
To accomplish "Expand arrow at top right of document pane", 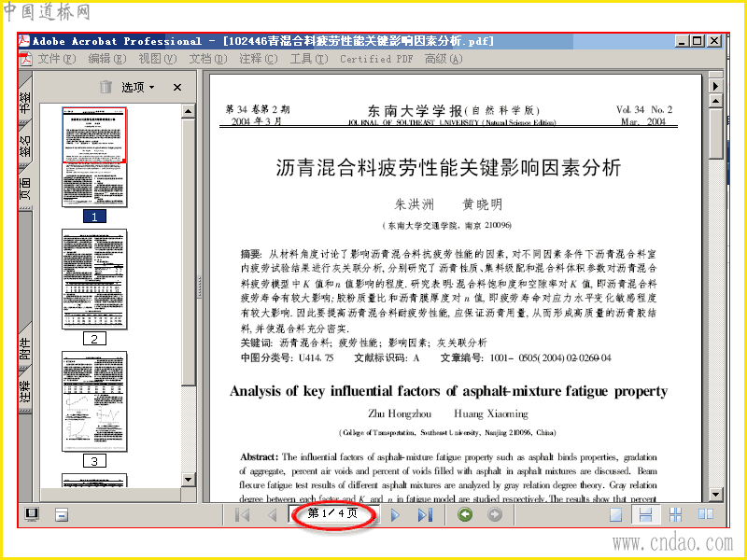I will pos(715,86).
